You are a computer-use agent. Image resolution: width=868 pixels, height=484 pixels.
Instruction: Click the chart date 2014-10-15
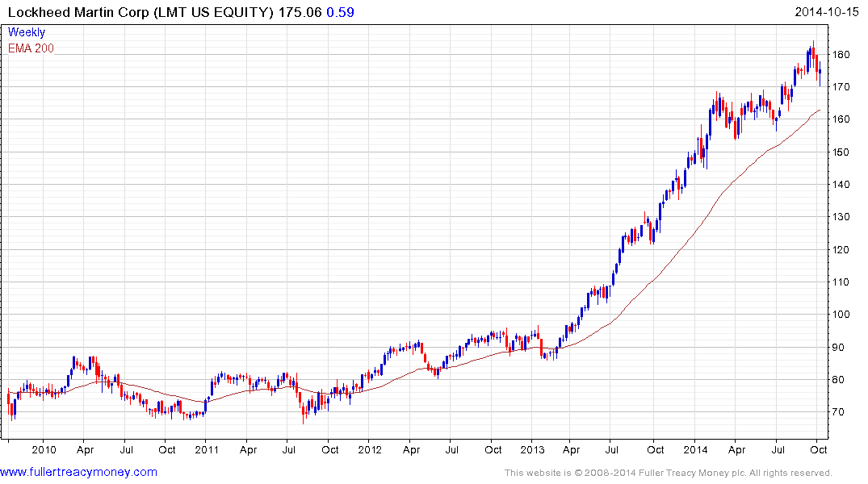pos(827,11)
